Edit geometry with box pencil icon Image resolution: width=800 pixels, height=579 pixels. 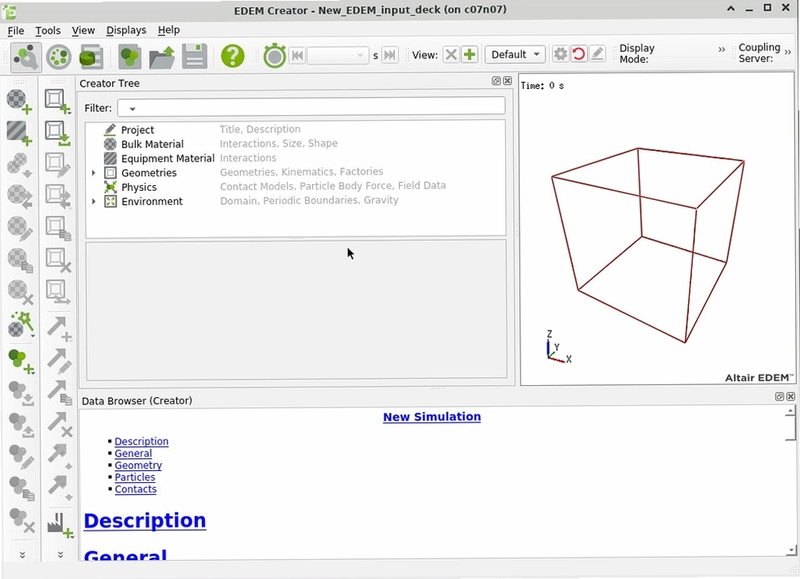pos(57,164)
